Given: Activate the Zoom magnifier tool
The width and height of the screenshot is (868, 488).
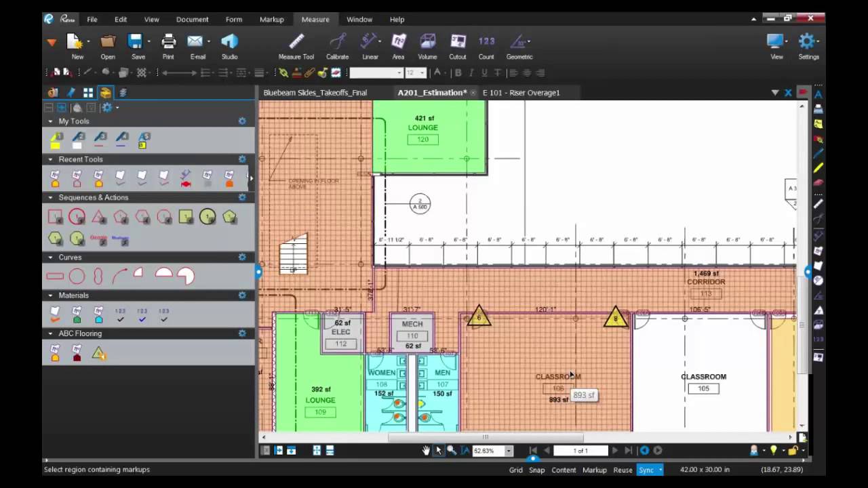Looking at the screenshot, I should pos(452,450).
